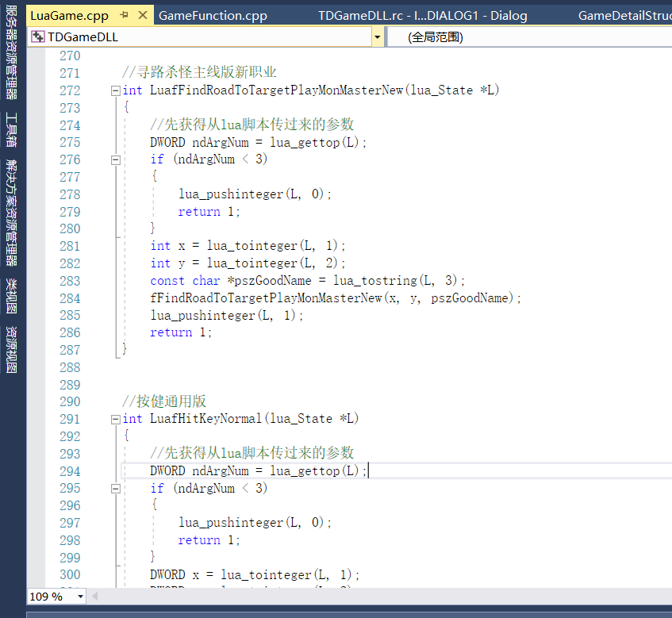672x618 pixels.
Task: Collapse the if block at line 295
Action: tap(116, 489)
